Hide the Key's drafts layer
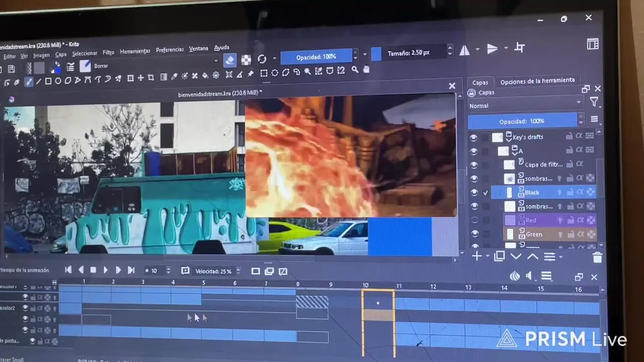Image resolution: width=644 pixels, height=362 pixels. tap(473, 137)
